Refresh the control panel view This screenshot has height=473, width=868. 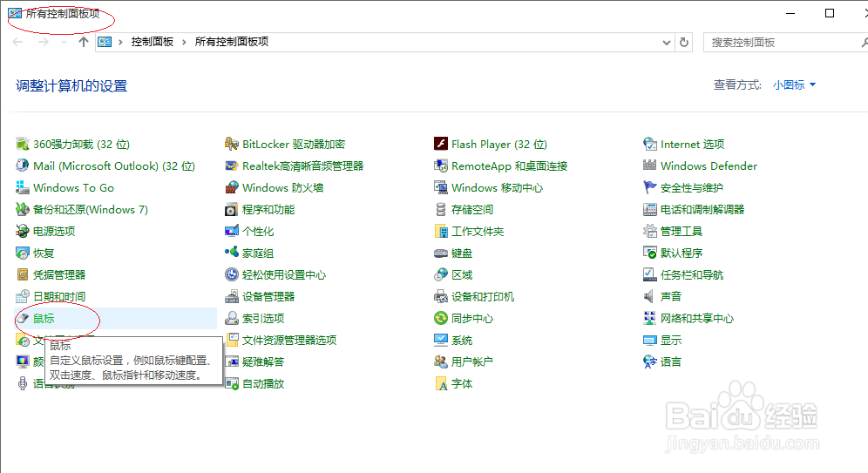point(684,43)
